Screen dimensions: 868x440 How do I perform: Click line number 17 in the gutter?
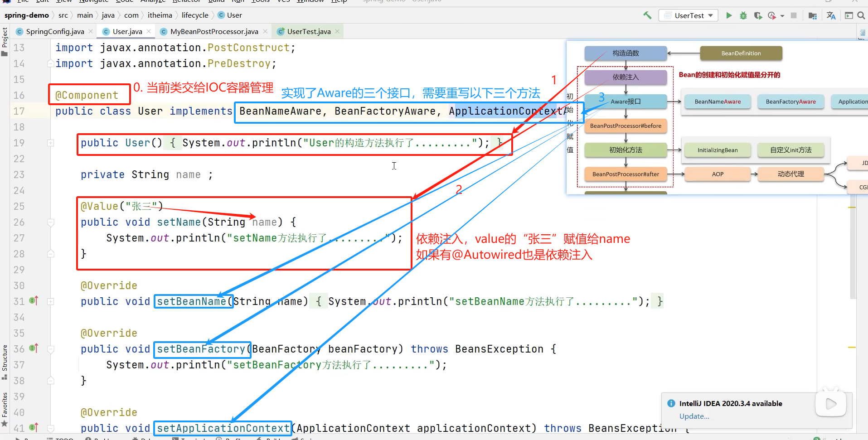click(x=19, y=111)
